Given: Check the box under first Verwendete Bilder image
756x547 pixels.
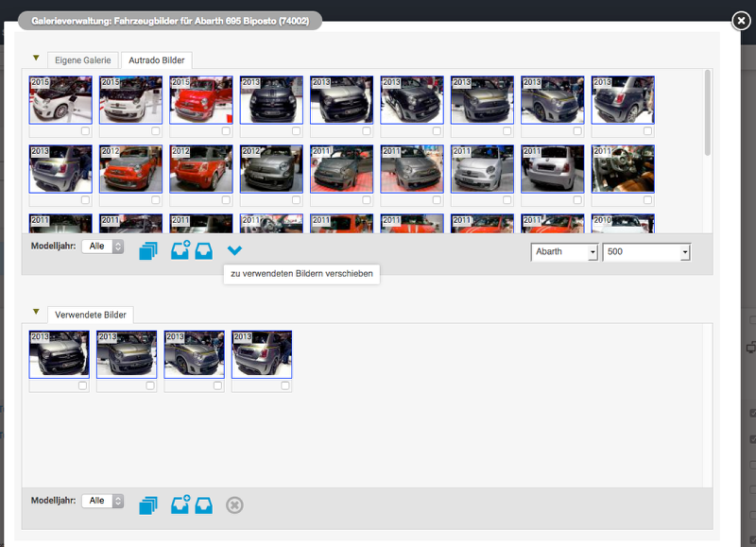Looking at the screenshot, I should [x=82, y=385].
